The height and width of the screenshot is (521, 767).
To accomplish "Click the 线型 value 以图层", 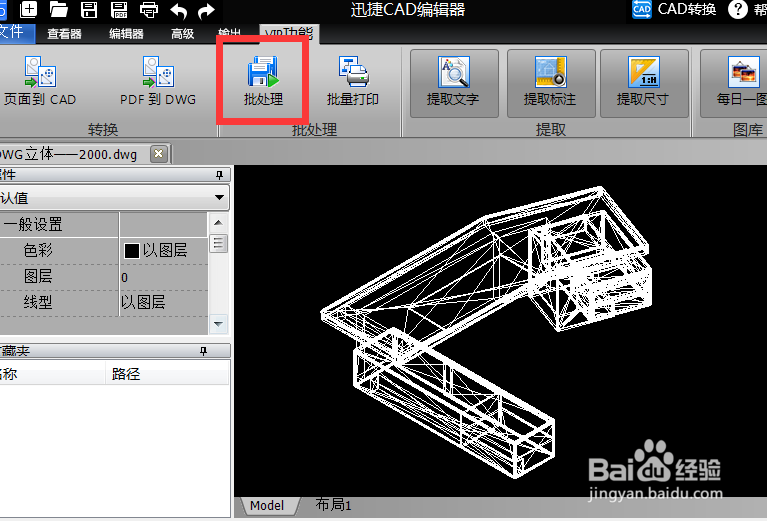I will coord(143,302).
